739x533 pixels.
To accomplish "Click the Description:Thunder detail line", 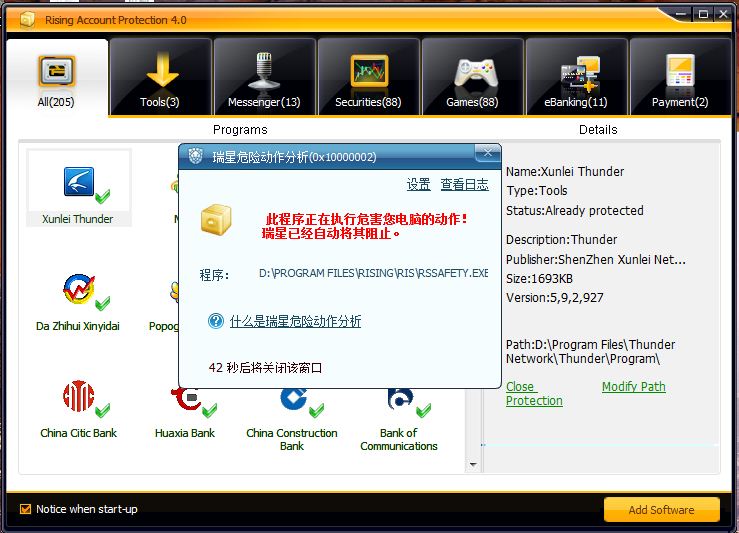I will click(561, 240).
